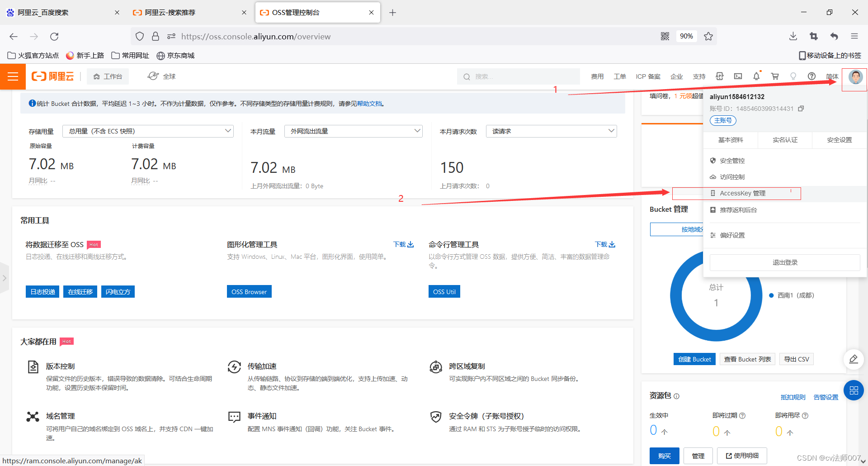Click the Create Bucket button
This screenshot has height=466, width=868.
694,359
